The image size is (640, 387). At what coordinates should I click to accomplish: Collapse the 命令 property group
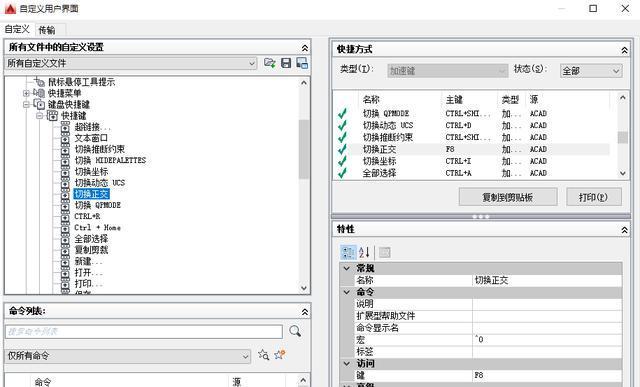347,292
